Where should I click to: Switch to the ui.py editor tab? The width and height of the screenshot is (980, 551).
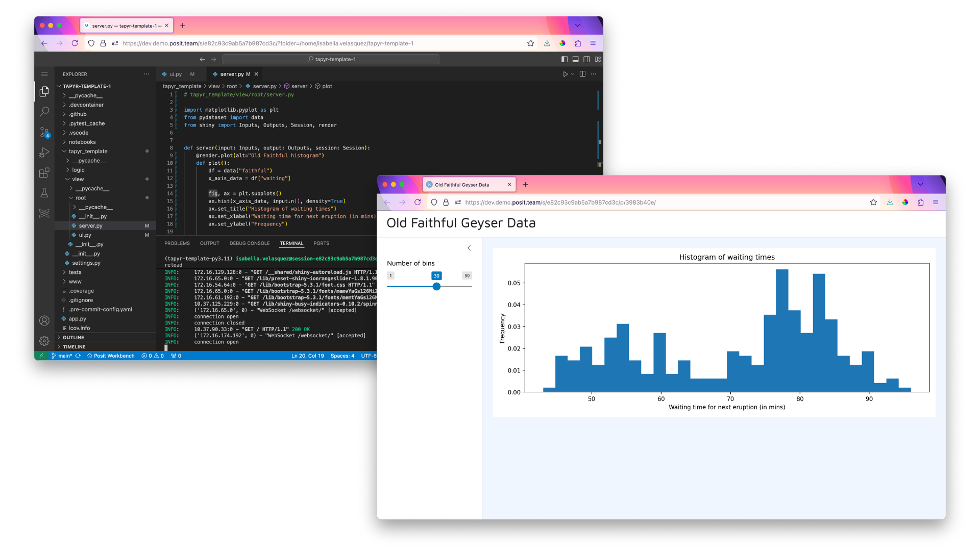pyautogui.click(x=175, y=74)
